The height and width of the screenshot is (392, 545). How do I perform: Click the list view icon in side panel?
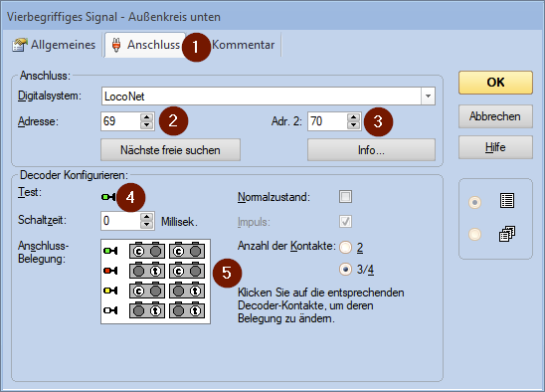coord(507,201)
